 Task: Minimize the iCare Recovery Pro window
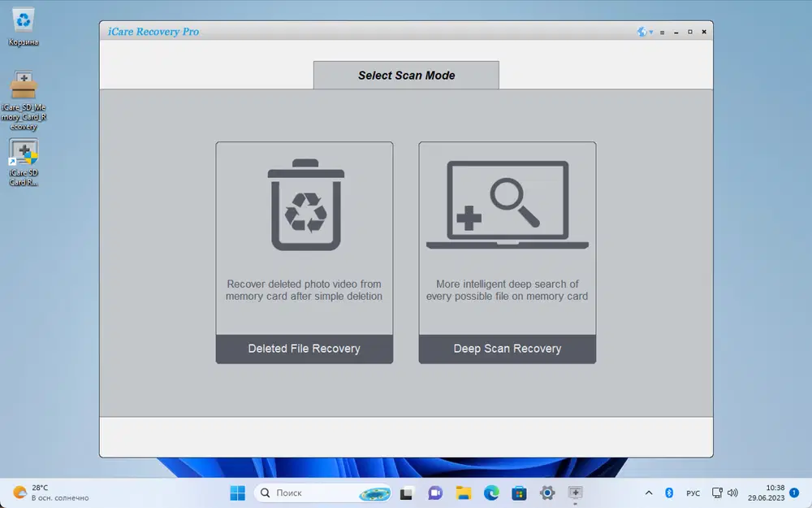pos(676,33)
